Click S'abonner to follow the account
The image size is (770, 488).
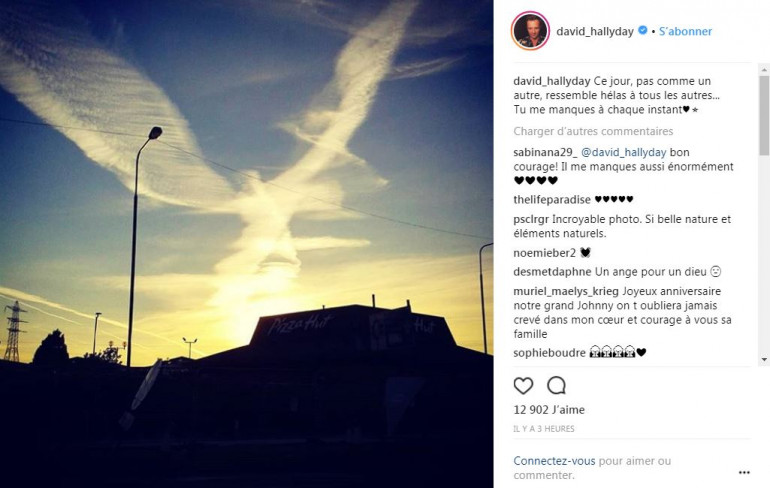coord(685,31)
